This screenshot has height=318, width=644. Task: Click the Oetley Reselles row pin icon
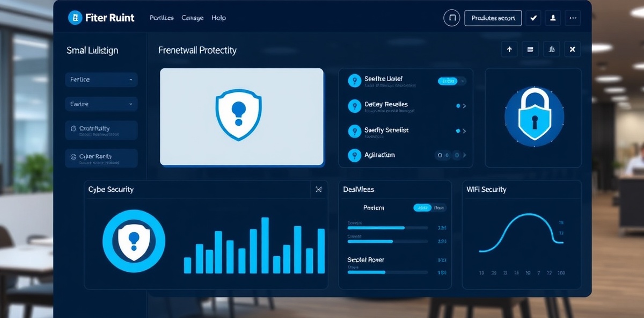354,106
